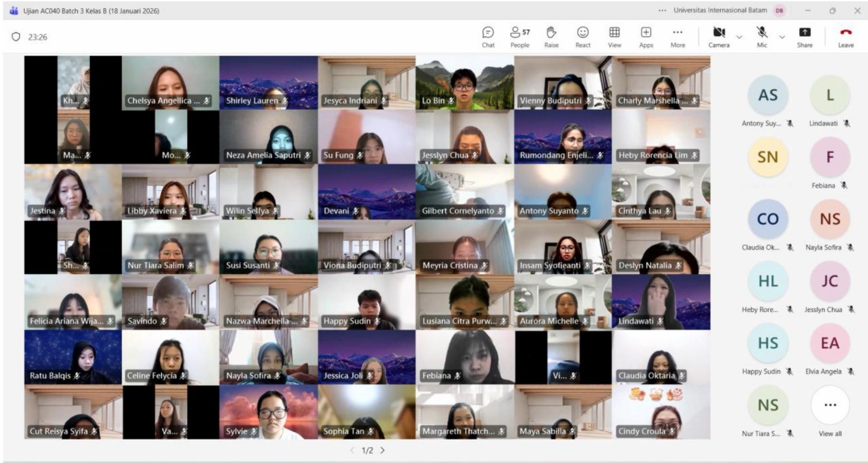This screenshot has width=868, height=463.
Task: Open the Chat panel
Action: click(x=488, y=37)
